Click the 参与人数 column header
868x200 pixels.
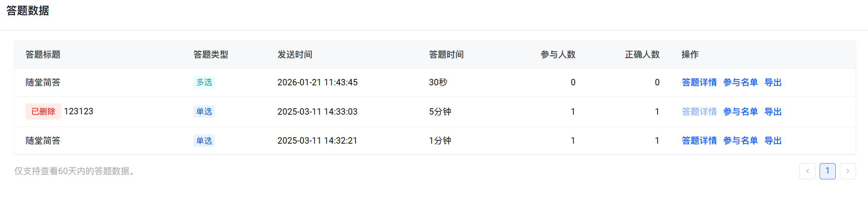(x=558, y=55)
